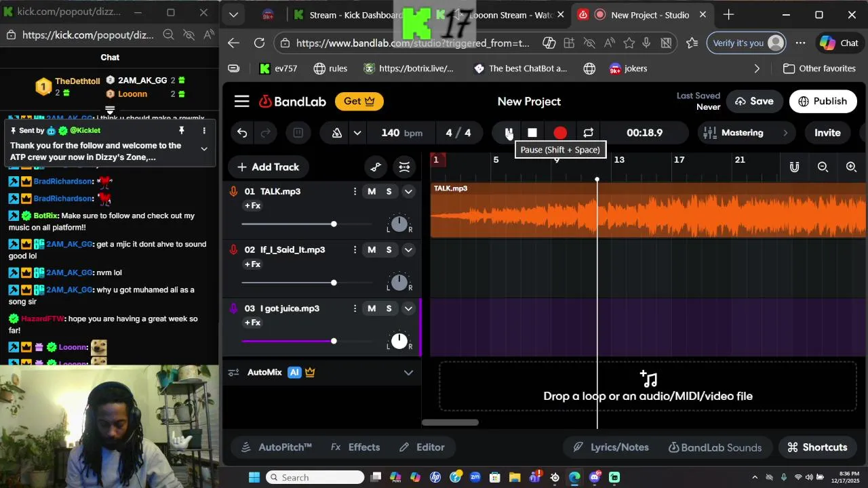Click the 140 bpm tempo field
The image size is (868, 488).
(x=401, y=133)
